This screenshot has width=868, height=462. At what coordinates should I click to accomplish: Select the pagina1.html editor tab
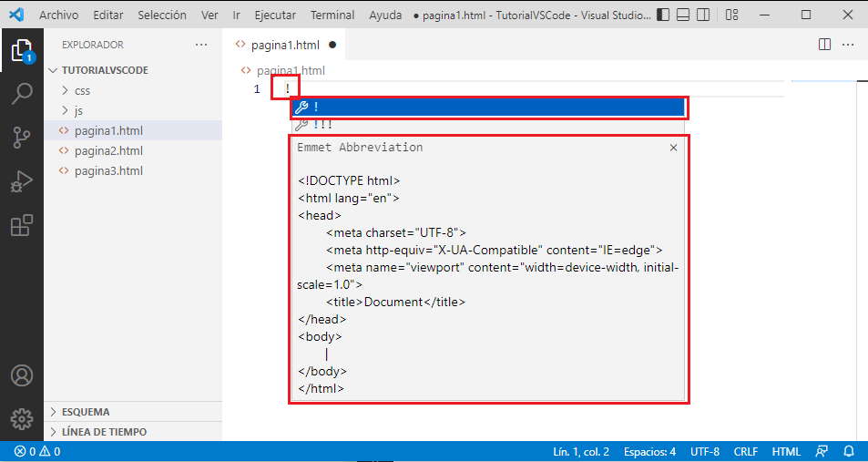(284, 45)
